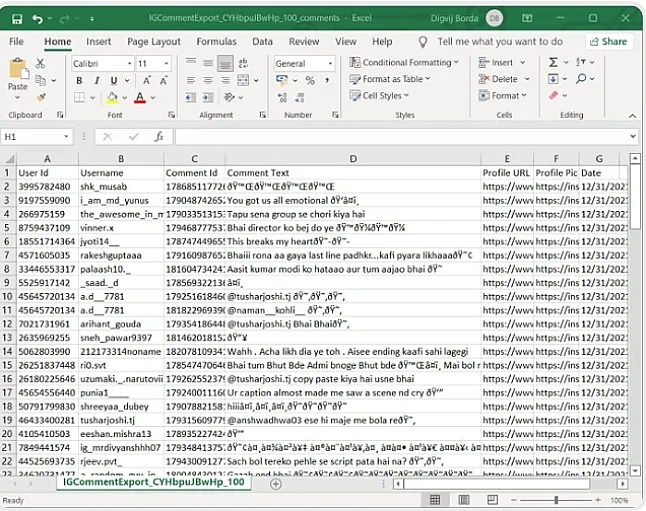Viewport: 646px width, 511px height.
Task: Open the Calibri font name dropdown
Action: coord(129,63)
